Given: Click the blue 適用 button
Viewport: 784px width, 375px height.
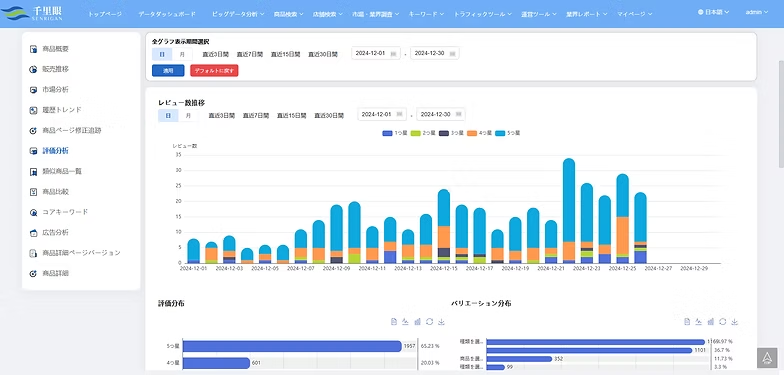Looking at the screenshot, I should tap(168, 70).
